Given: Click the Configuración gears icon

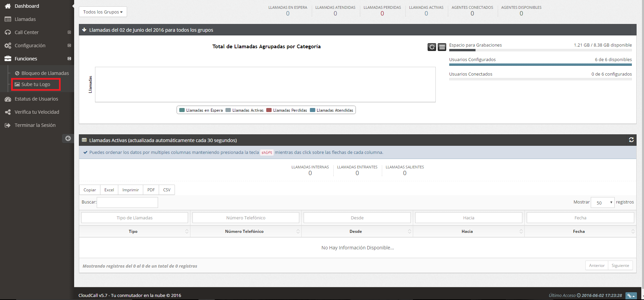Looking at the screenshot, I should coord(8,46).
